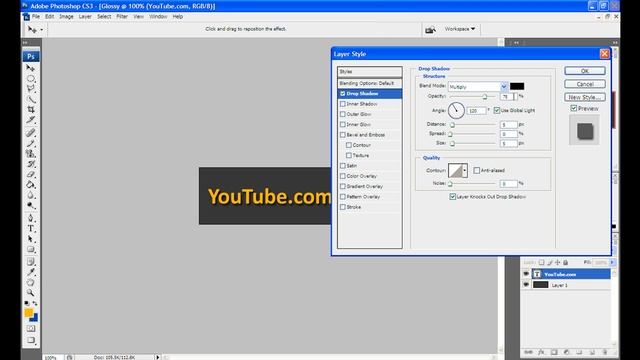Toggle the Preview checkbox
Viewport: 640px width, 360px height.
(x=573, y=108)
